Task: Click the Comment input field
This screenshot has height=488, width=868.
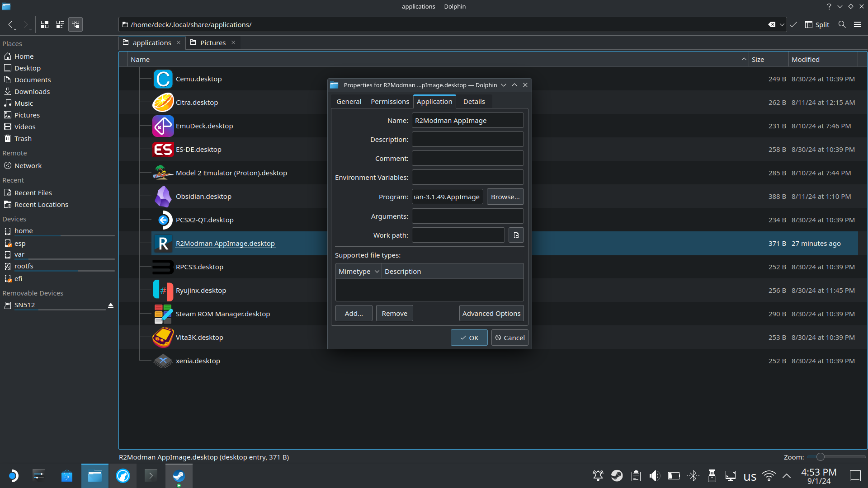Action: 468,159
